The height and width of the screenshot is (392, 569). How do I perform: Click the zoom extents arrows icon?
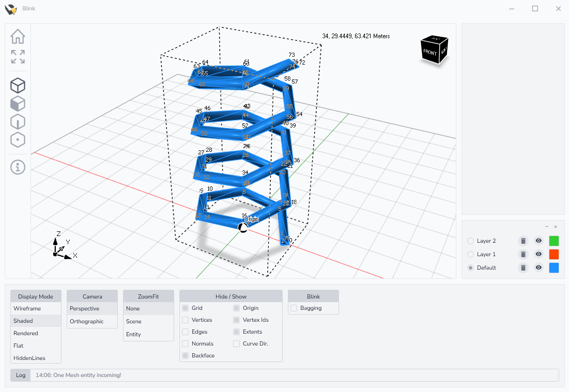coord(18,57)
